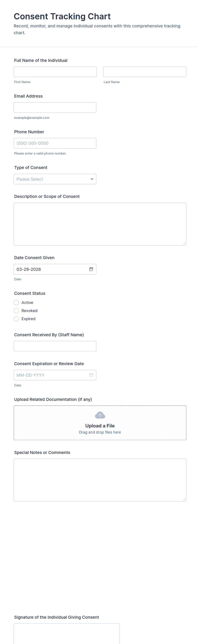Screen dimensions: 198x644
Task: Click the cloud upload icon
Action: click(x=100, y=415)
